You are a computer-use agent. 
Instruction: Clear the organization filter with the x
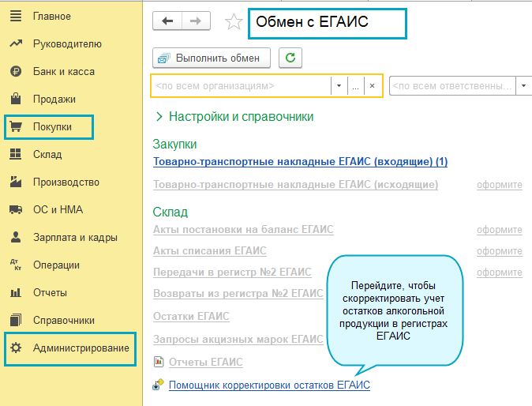coord(373,86)
